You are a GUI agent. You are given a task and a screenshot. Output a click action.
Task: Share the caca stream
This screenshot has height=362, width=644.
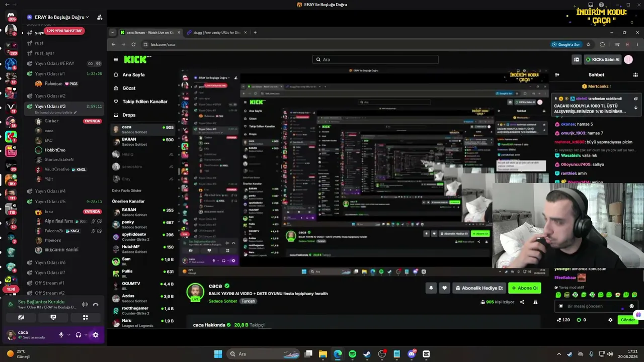coord(522,302)
